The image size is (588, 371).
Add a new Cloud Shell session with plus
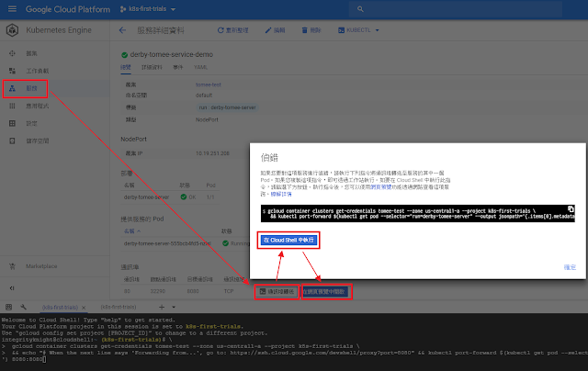pyautogui.click(x=162, y=307)
